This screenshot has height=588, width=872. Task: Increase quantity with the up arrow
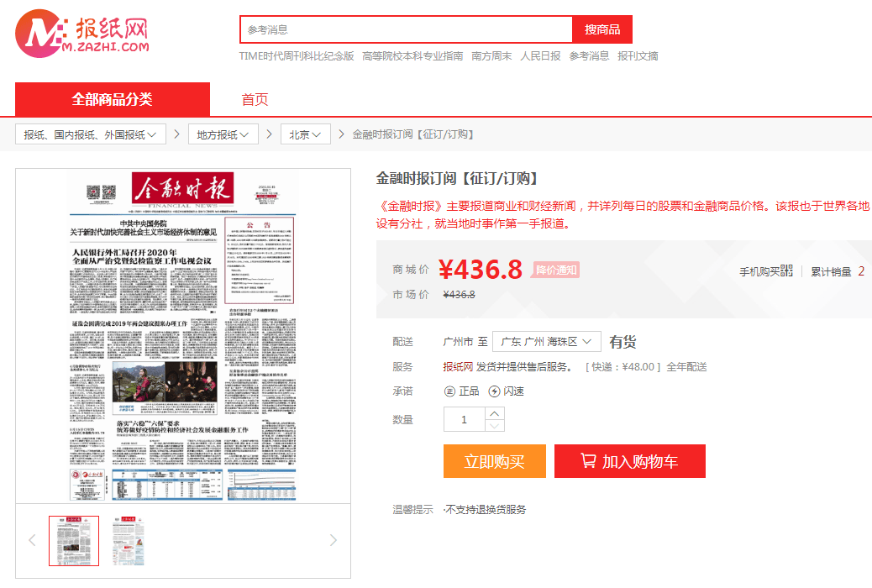point(495,413)
